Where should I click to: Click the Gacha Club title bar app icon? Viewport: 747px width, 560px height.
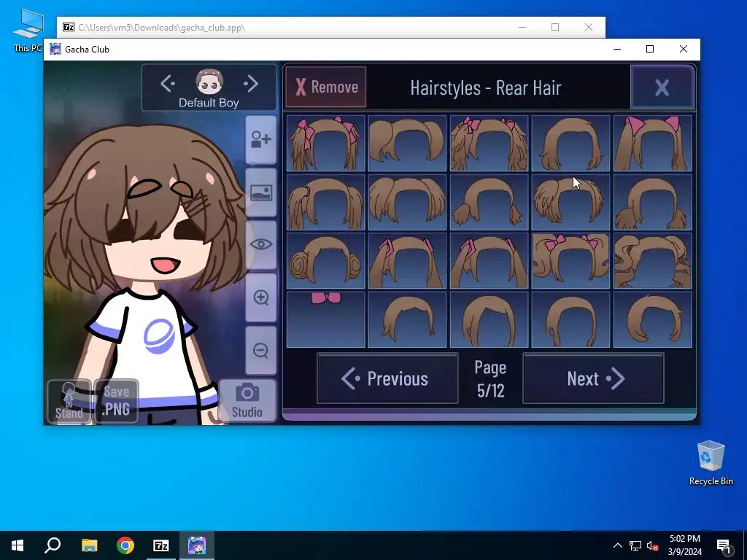point(55,49)
